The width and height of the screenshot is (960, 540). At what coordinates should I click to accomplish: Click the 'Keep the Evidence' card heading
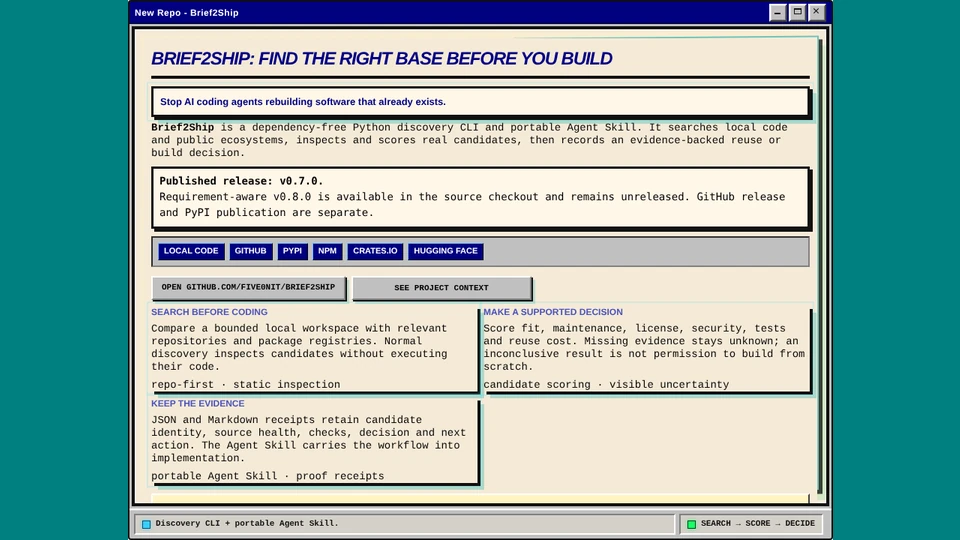click(198, 403)
